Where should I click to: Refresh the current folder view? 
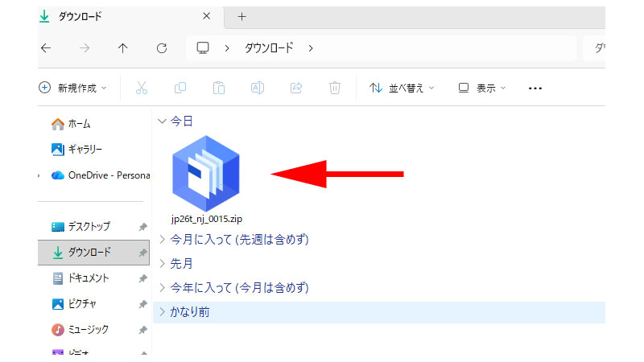[x=162, y=48]
